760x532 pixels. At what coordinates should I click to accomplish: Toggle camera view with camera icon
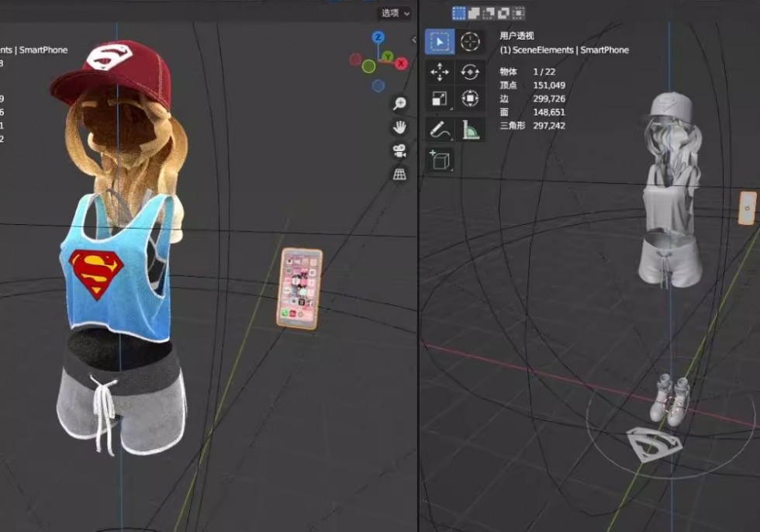399,150
